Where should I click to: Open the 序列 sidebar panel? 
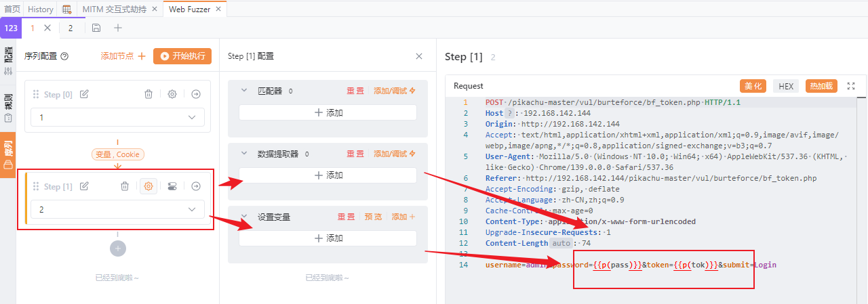tap(8, 155)
